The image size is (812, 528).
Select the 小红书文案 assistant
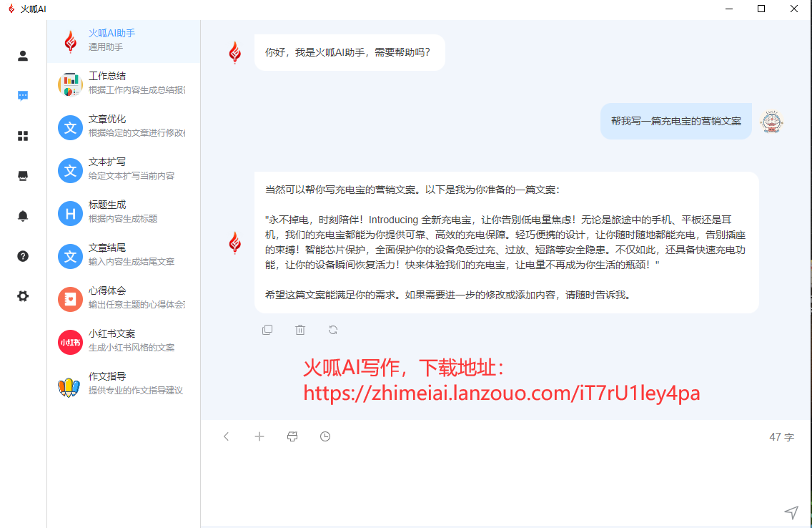(x=123, y=341)
